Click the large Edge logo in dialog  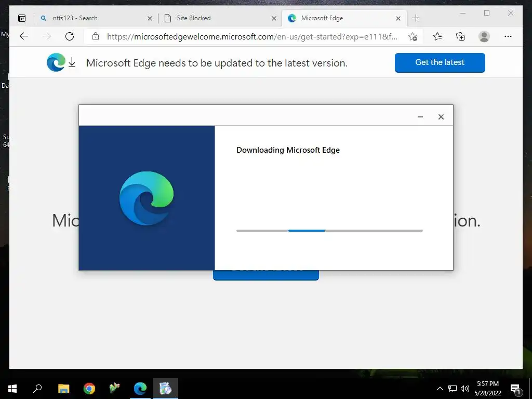147,198
